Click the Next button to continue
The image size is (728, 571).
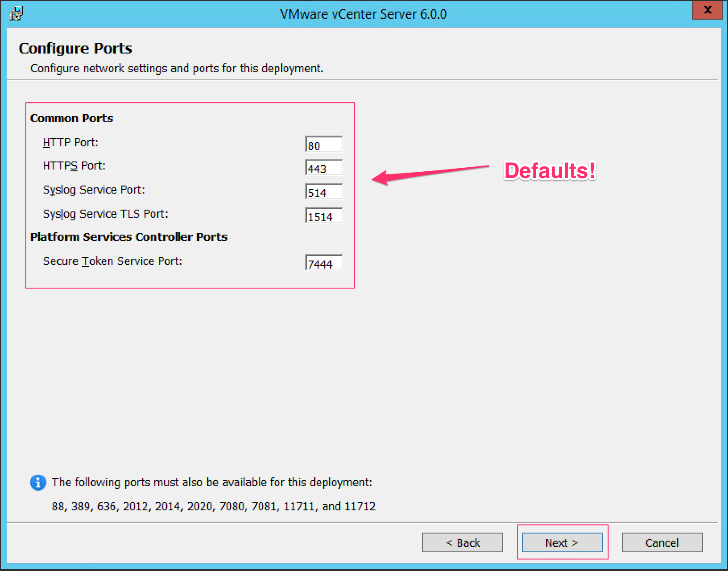[x=562, y=542]
